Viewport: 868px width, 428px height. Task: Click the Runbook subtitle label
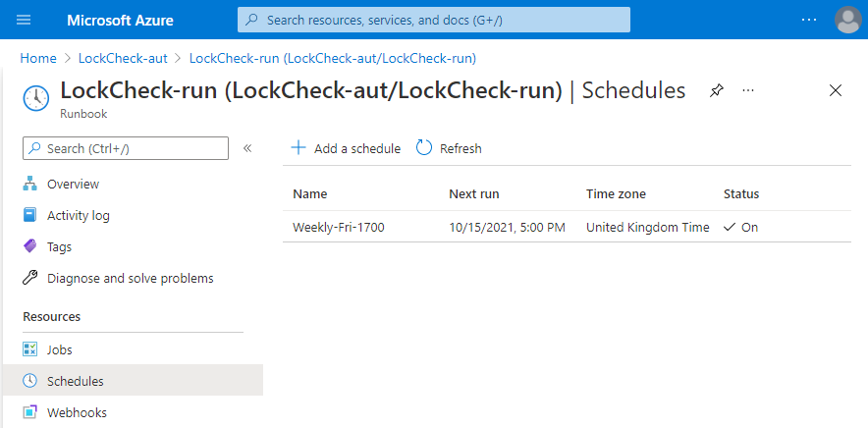[83, 114]
